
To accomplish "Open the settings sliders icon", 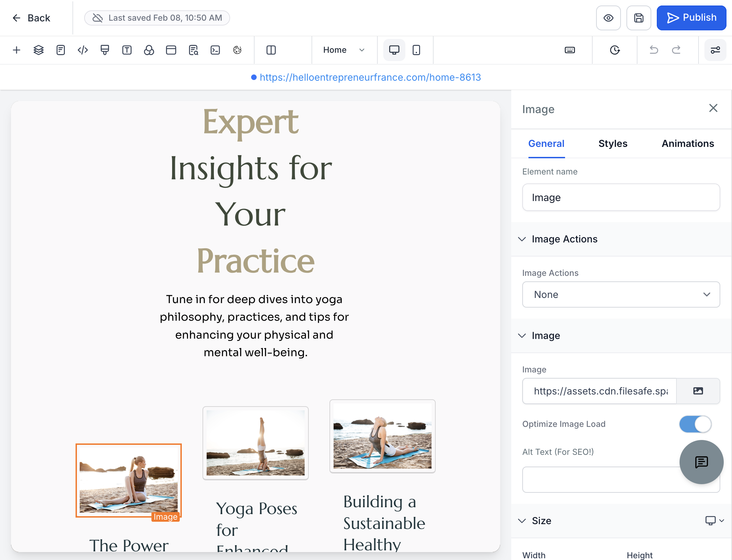I will (715, 50).
